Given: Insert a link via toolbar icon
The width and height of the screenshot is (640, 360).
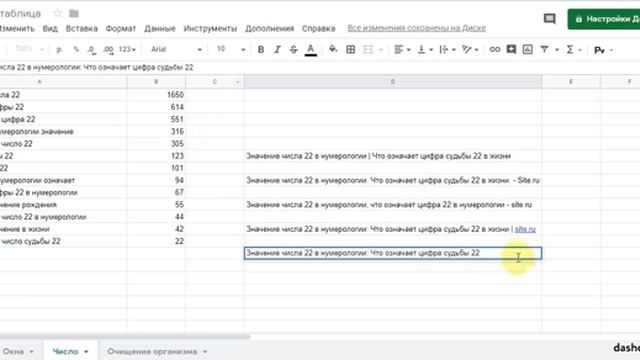Looking at the screenshot, I should [495, 50].
